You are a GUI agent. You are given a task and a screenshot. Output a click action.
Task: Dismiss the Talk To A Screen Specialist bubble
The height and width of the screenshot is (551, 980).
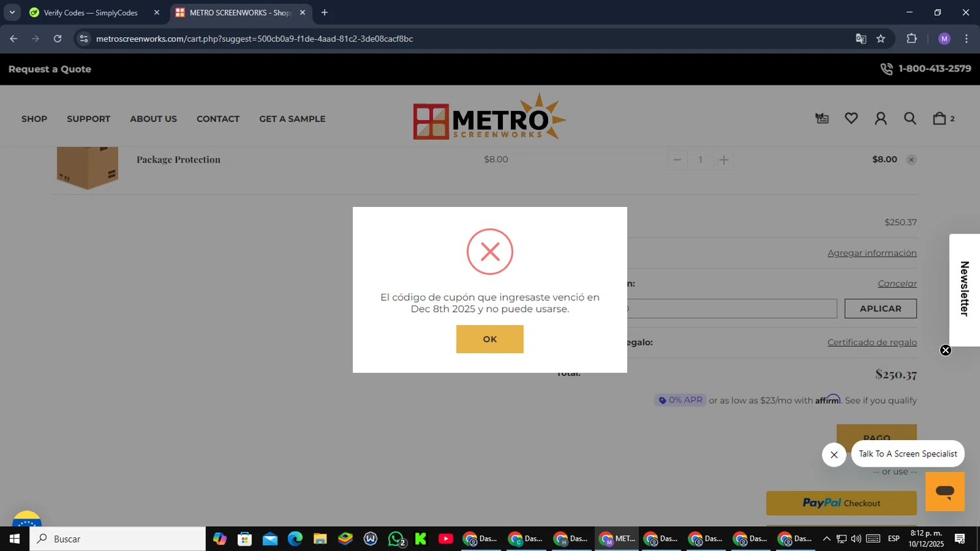[x=834, y=454]
